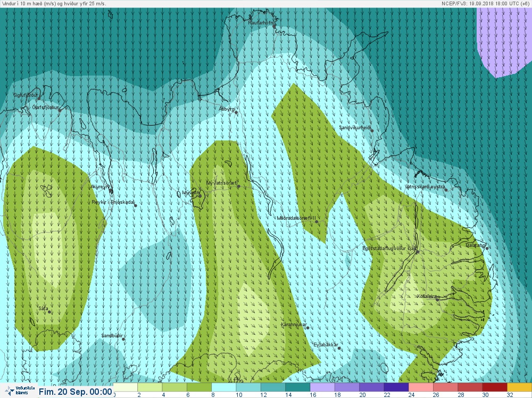The height and width of the screenshot is (398, 532).
Task: Pick the dark red 30–32 m/s legend swatch
Action: pyautogui.click(x=495, y=387)
